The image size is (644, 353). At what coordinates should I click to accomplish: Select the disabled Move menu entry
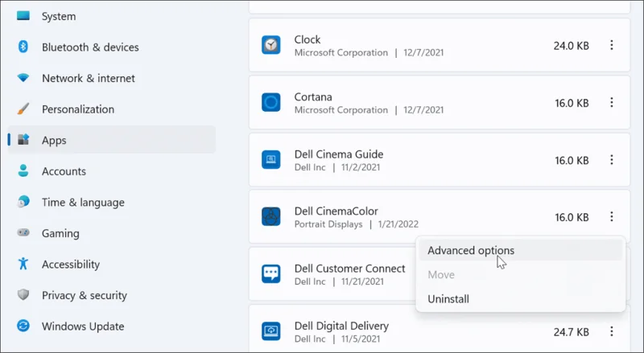(520, 275)
